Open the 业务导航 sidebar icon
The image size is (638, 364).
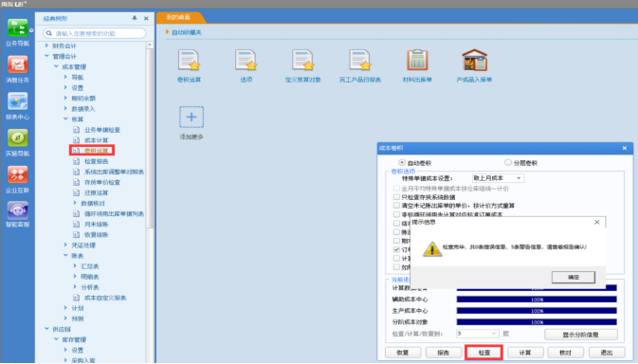(x=17, y=28)
